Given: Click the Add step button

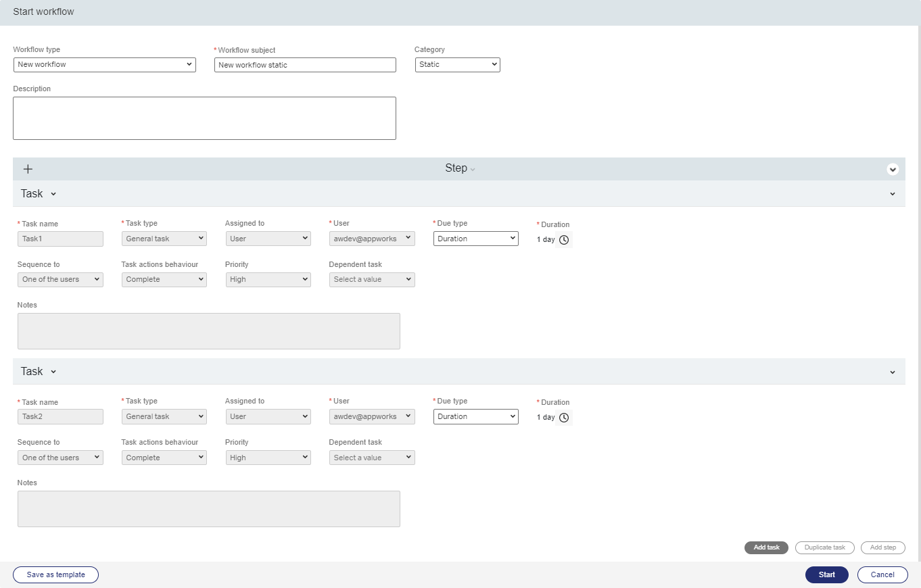Looking at the screenshot, I should 882,547.
